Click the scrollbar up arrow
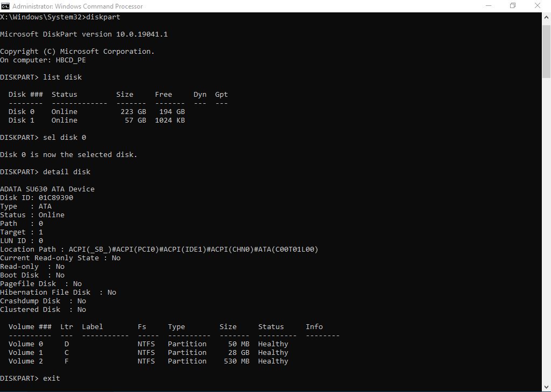 point(546,17)
